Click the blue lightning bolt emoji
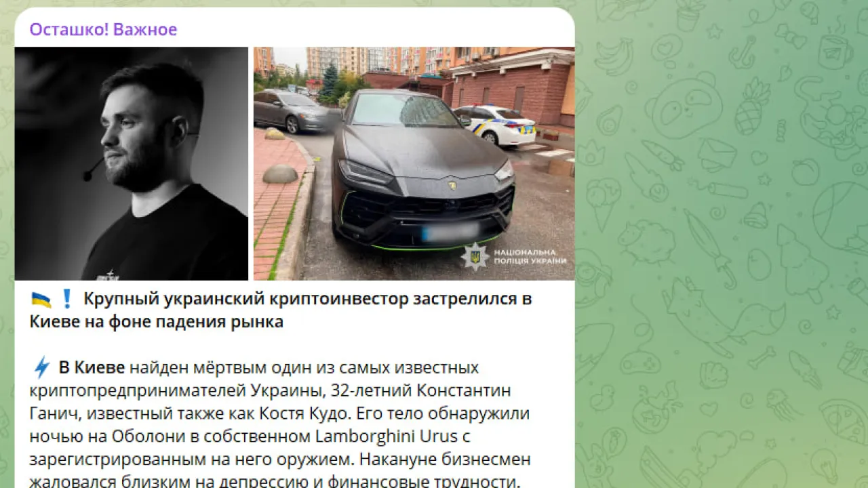Viewport: 868px width, 488px height. (42, 368)
